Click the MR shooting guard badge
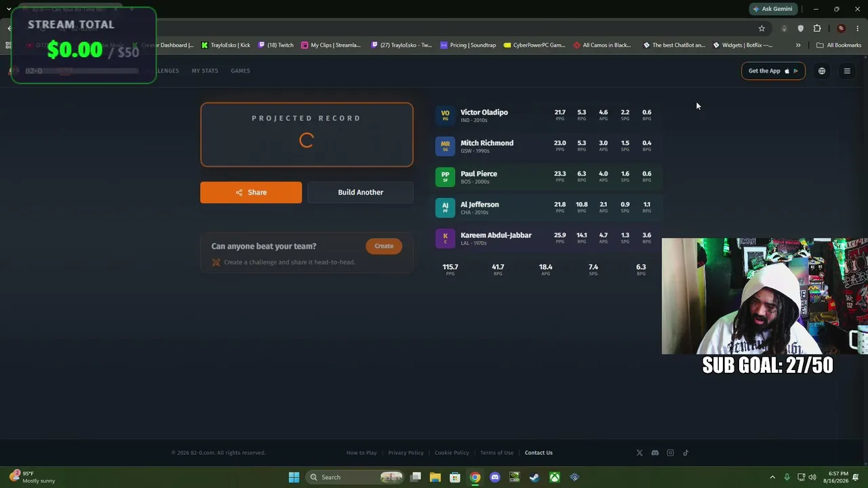 445,146
